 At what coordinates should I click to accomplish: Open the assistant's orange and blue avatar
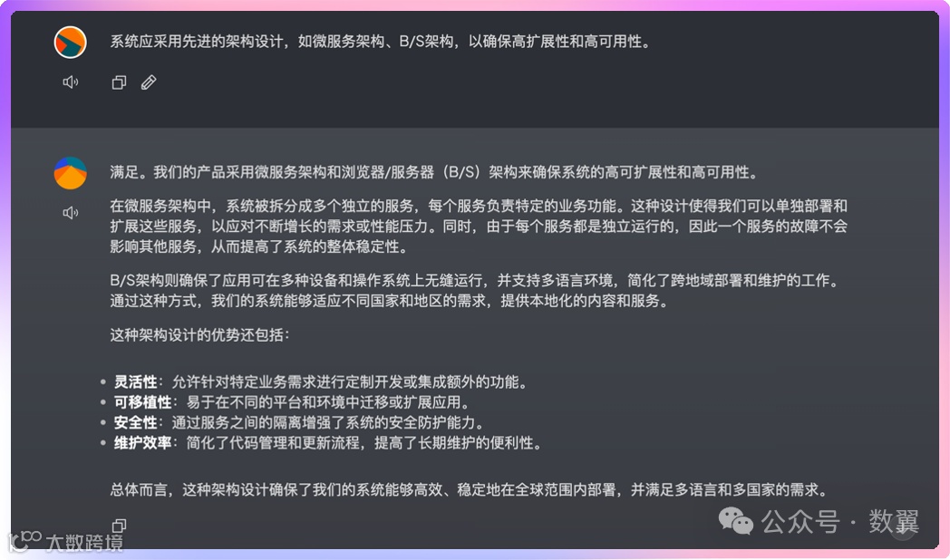click(x=71, y=173)
